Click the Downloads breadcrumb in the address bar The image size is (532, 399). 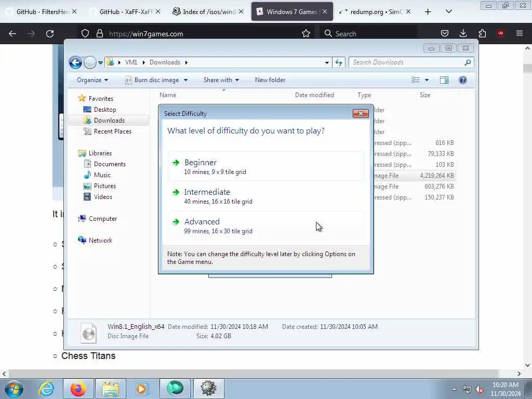(x=165, y=62)
